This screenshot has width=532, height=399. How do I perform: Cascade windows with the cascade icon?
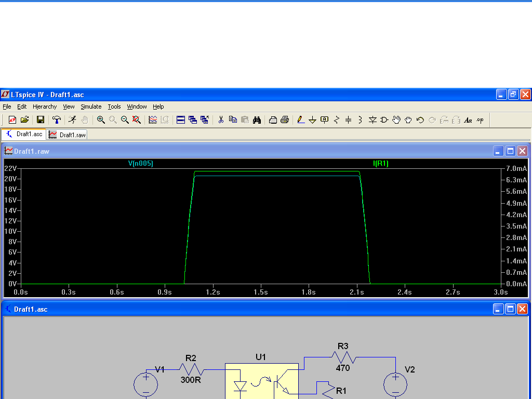coord(193,120)
